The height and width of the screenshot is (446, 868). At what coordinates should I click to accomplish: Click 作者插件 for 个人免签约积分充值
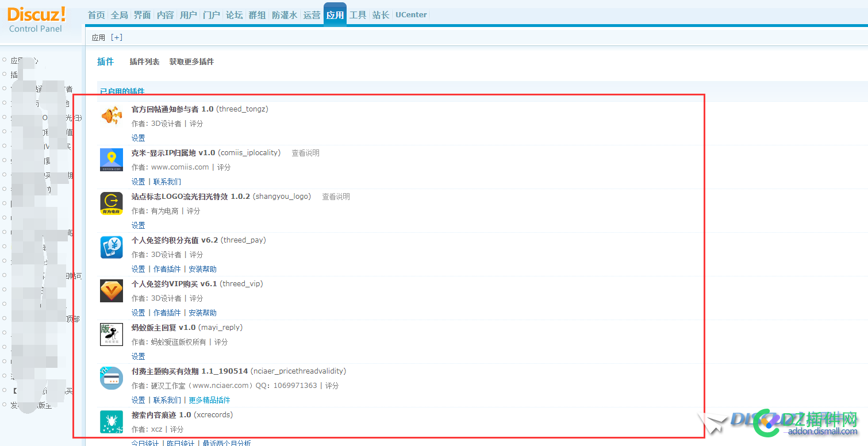click(x=167, y=269)
